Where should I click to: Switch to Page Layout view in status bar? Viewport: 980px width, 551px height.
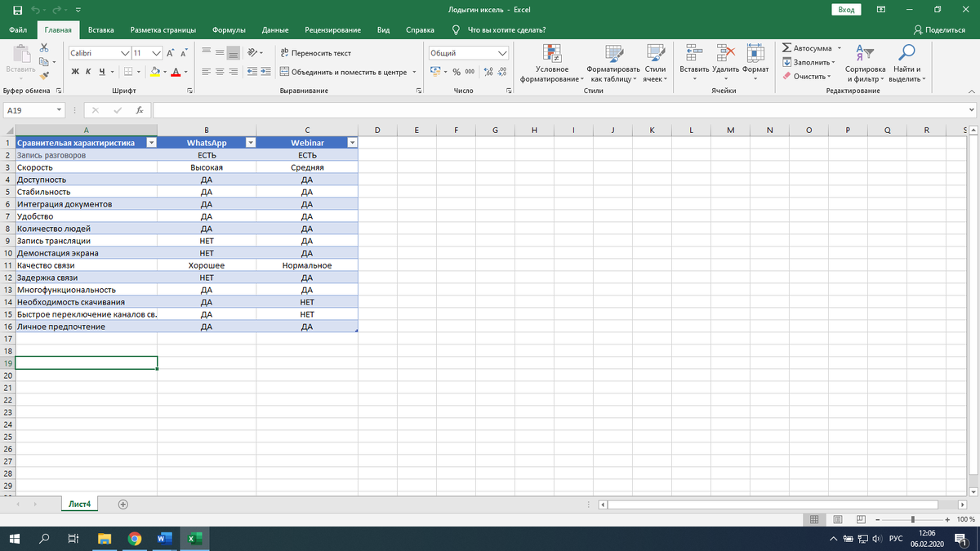pos(838,519)
